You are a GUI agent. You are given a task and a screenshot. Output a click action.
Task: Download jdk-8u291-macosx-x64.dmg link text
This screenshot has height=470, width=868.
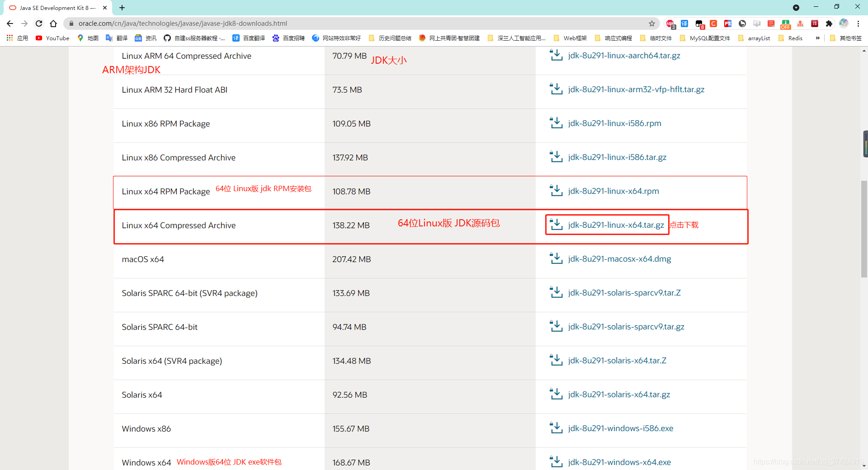619,259
